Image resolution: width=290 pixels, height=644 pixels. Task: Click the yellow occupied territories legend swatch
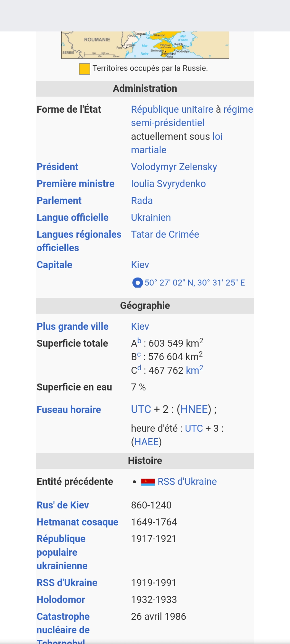pos(84,69)
